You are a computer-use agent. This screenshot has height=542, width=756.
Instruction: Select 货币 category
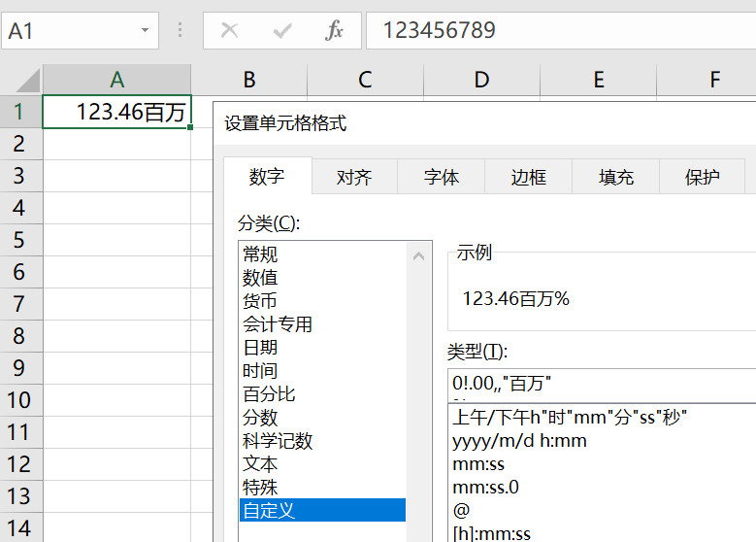(x=260, y=301)
